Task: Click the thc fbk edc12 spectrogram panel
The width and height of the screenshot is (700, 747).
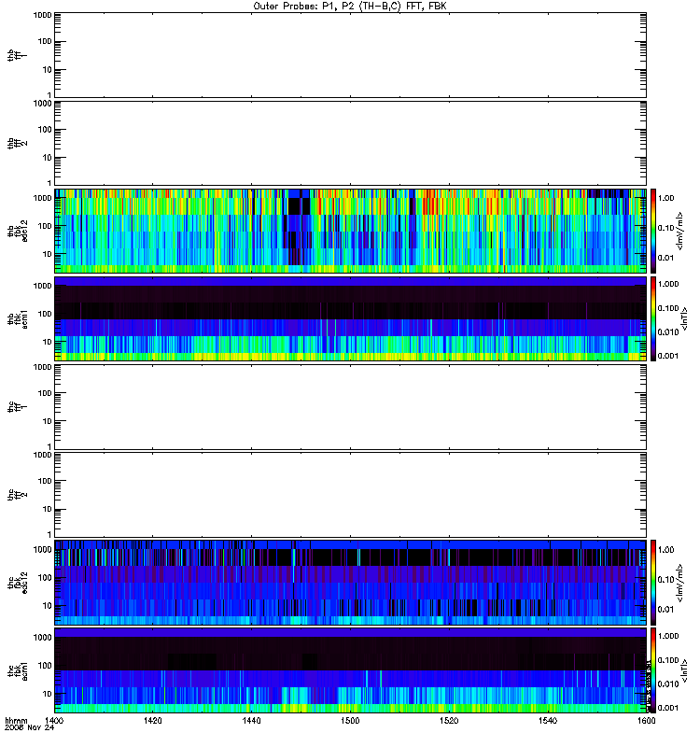Action: [x=350, y=583]
